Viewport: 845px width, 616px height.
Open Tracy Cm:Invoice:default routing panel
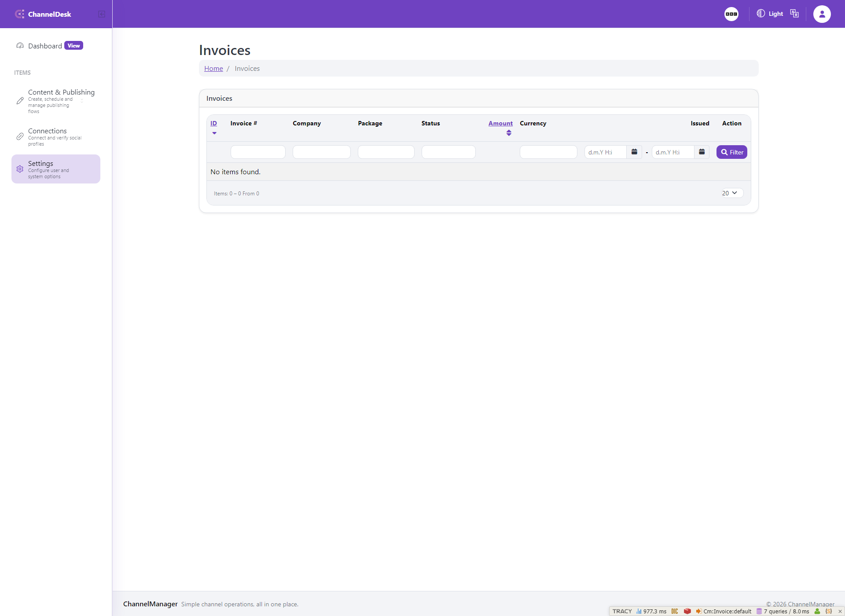tap(724, 611)
